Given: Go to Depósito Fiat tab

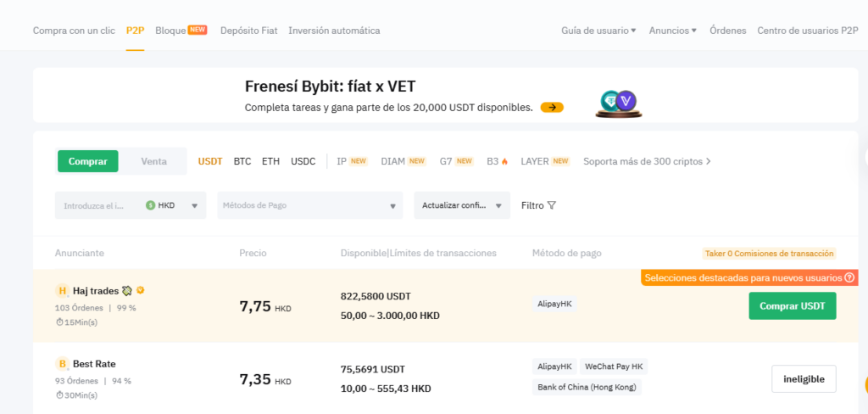Looking at the screenshot, I should coord(248,31).
